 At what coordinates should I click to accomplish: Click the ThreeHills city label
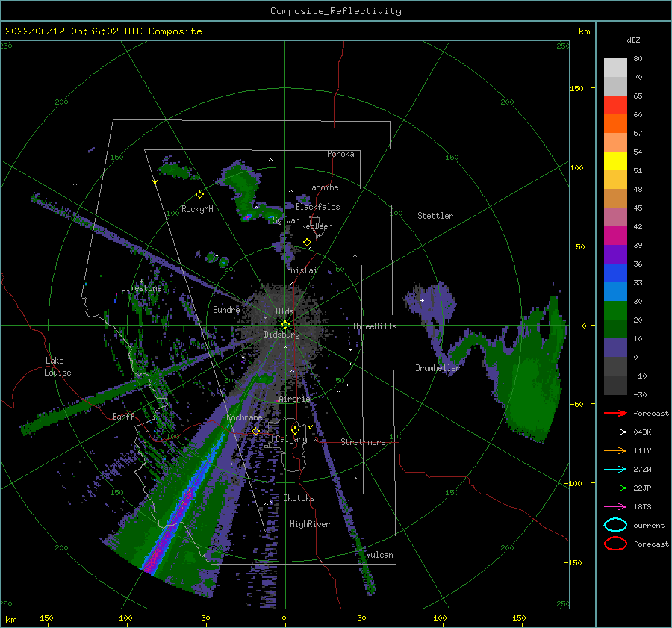375,326
